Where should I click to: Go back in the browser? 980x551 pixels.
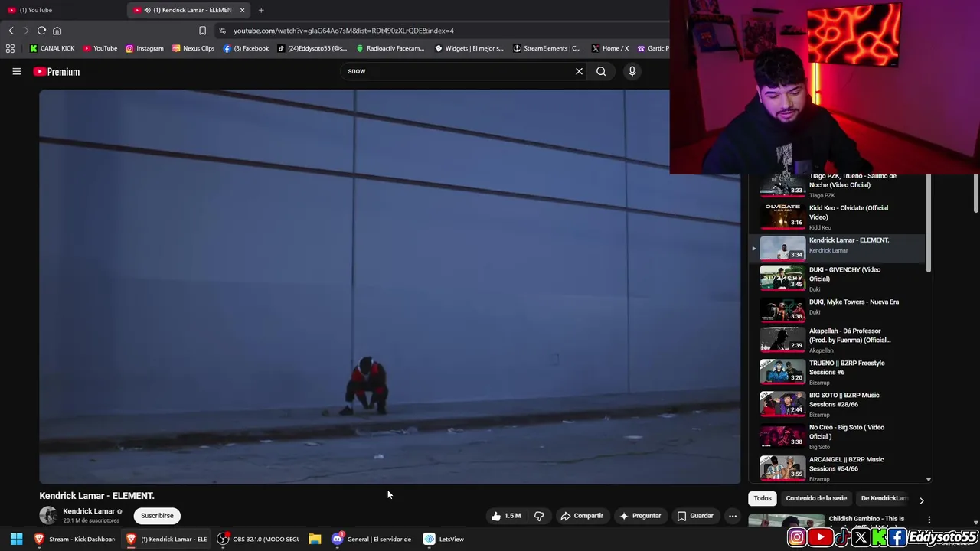(x=11, y=31)
